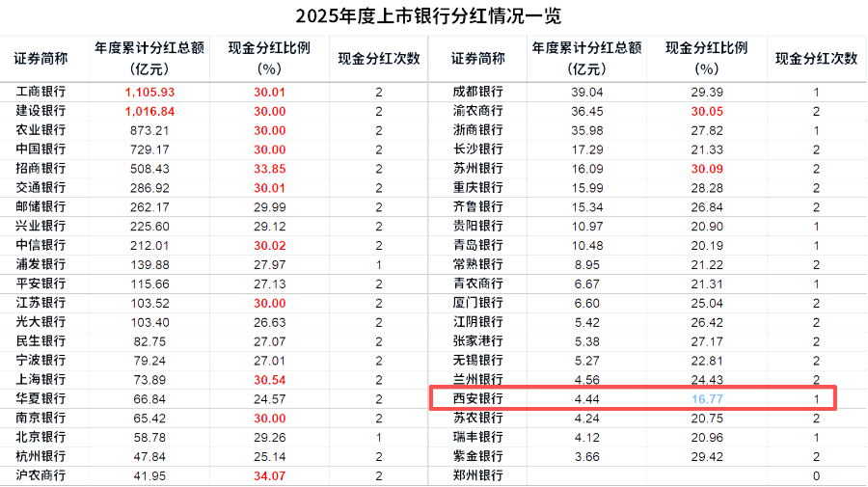Select the 民生银行 name cell

pos(41,341)
